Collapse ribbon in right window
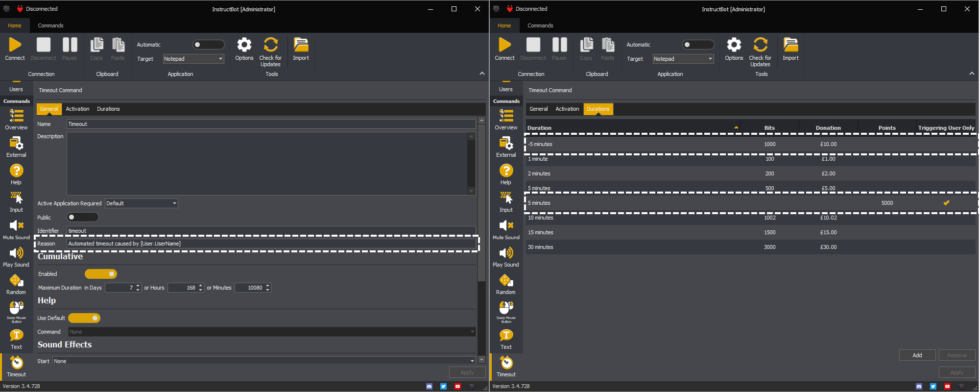980x392 pixels. coord(972,73)
